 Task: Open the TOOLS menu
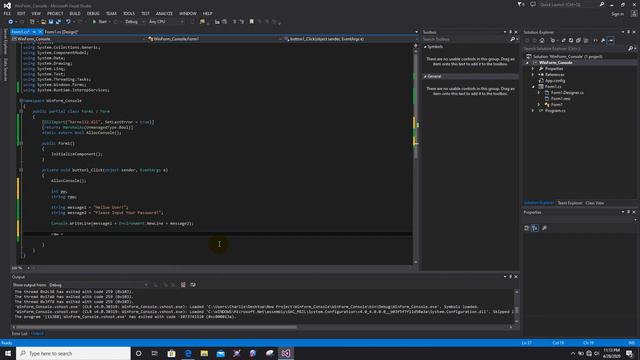pyautogui.click(x=129, y=13)
